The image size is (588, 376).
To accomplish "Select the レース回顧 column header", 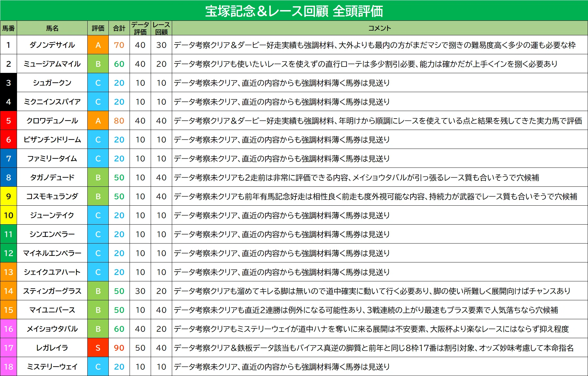I will tap(161, 28).
